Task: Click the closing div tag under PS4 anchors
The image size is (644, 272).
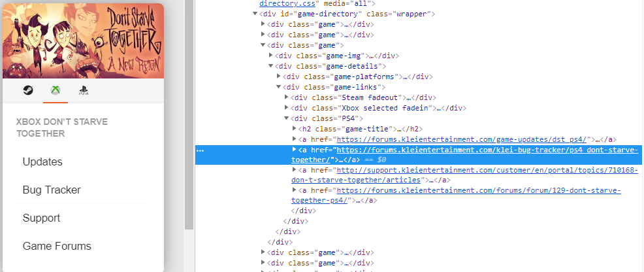Action: [304, 211]
